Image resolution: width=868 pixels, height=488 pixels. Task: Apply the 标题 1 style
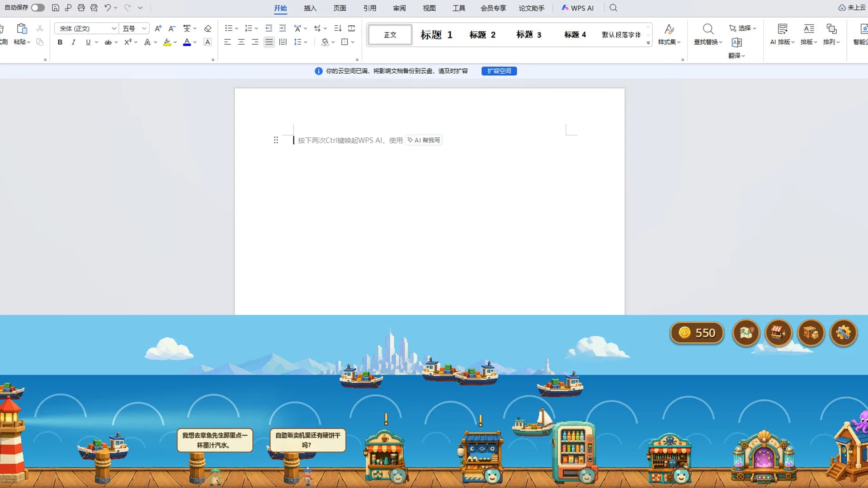[436, 35]
